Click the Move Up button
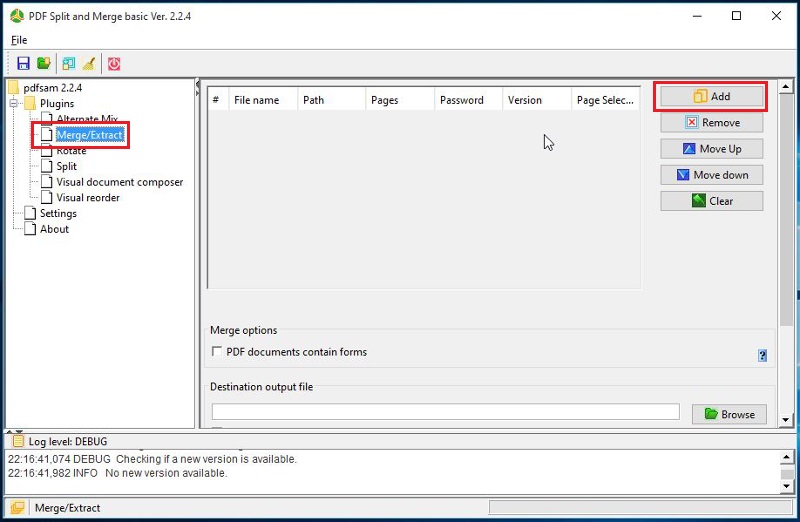The image size is (800, 522). tap(711, 148)
